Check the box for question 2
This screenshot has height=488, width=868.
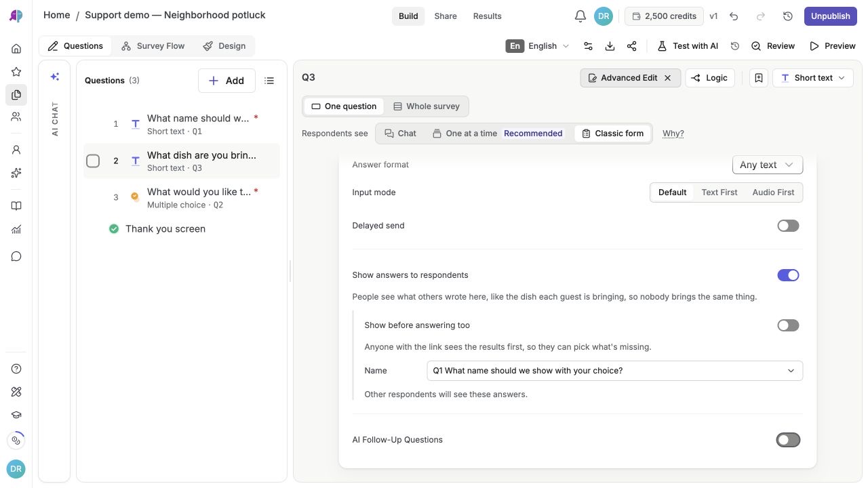[93, 161]
